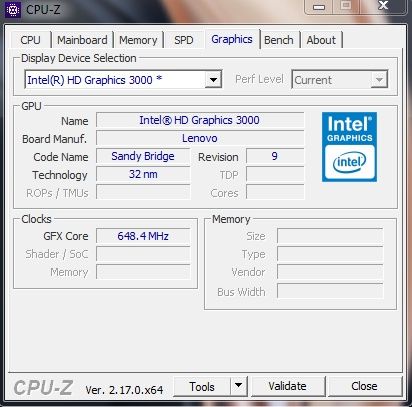412x407 pixels.
Task: Open the Bench tab
Action: (279, 40)
